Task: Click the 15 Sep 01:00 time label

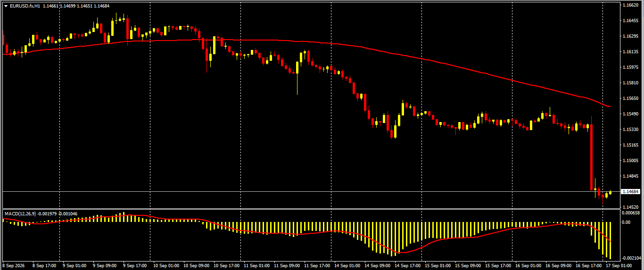Action: pyautogui.click(x=438, y=266)
